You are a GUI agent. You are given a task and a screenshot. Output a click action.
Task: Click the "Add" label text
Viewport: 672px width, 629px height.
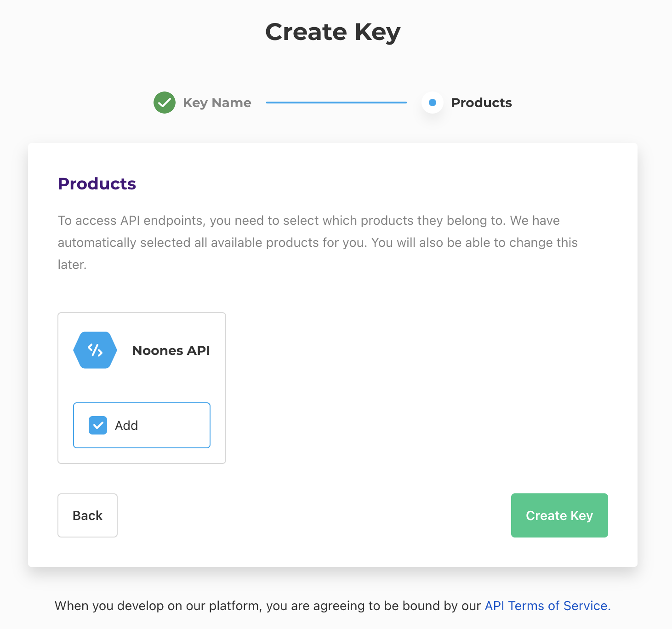click(126, 426)
